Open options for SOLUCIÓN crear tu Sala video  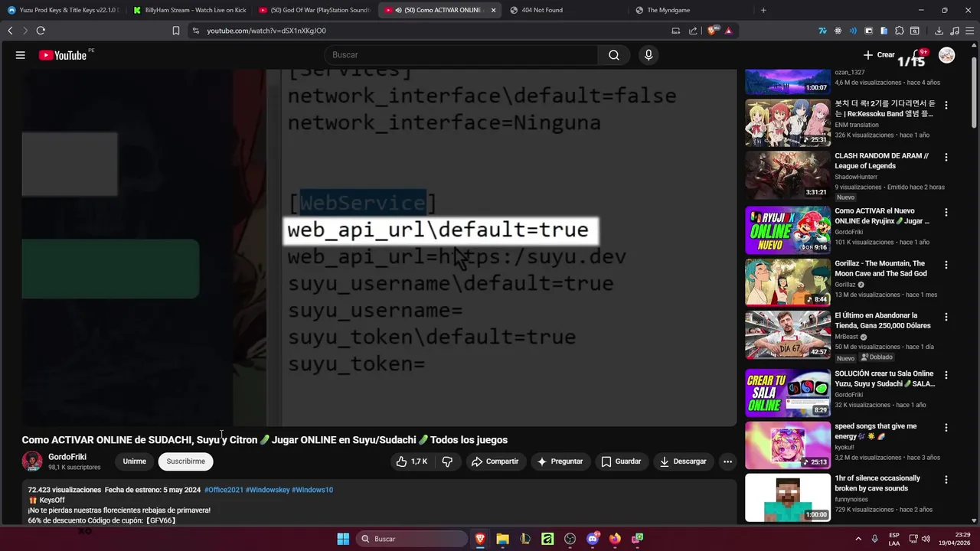[946, 375]
